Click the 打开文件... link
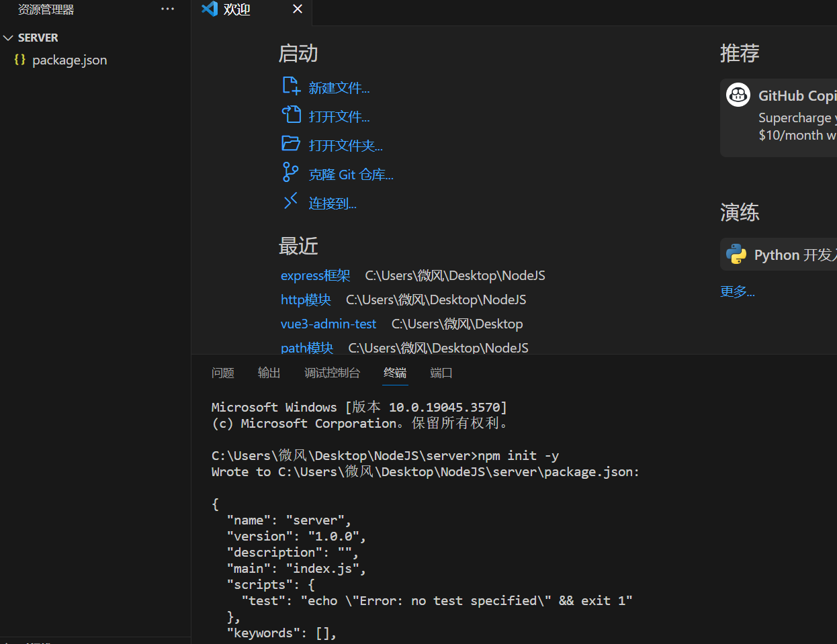Viewport: 837px width, 644px height. (339, 117)
